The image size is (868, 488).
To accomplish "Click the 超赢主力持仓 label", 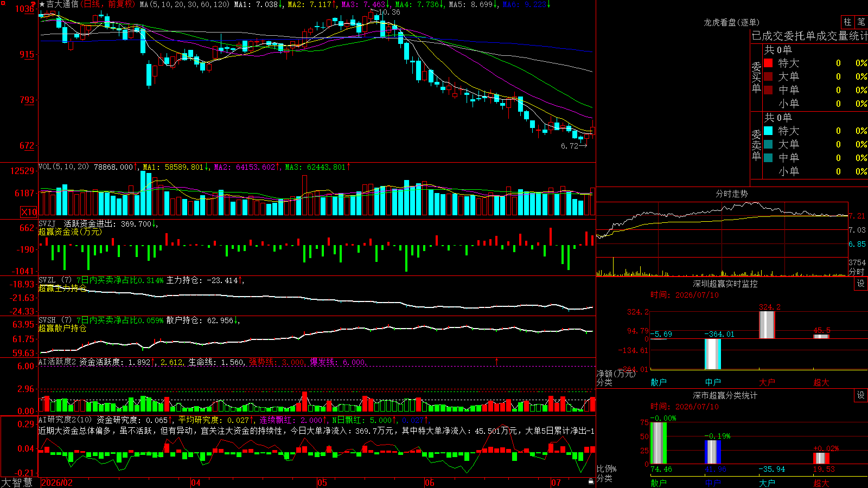I will click(x=62, y=288).
